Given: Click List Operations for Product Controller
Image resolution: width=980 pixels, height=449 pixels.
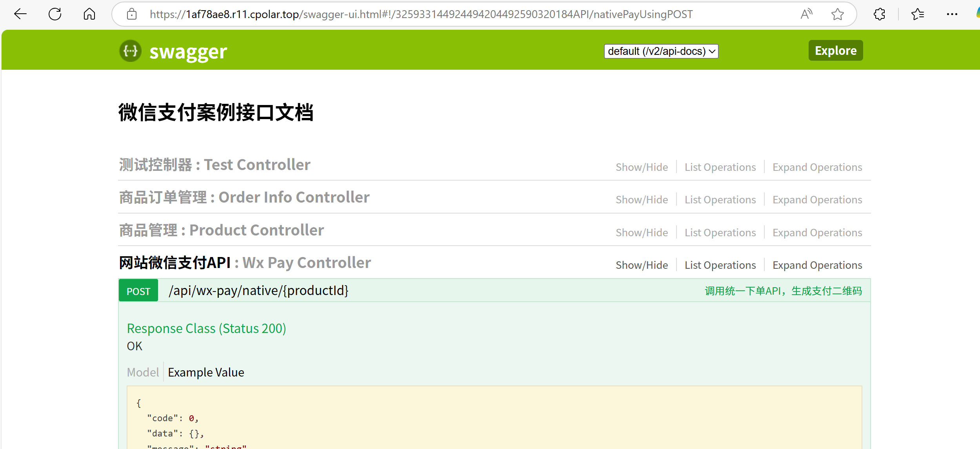Looking at the screenshot, I should coord(720,233).
